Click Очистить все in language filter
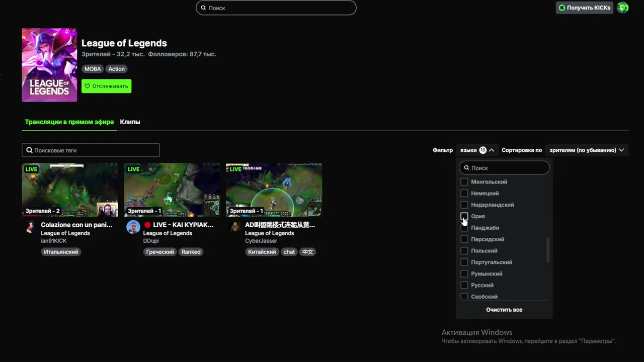 pos(504,310)
